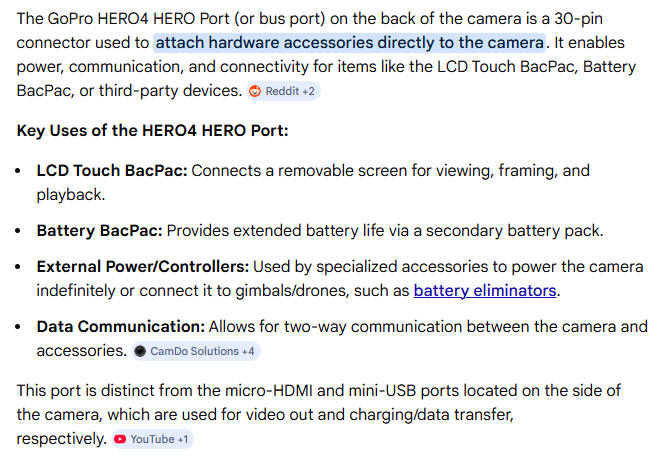Open the Reddit +2 sources chip
Screen dimensions: 658x458
283,91
